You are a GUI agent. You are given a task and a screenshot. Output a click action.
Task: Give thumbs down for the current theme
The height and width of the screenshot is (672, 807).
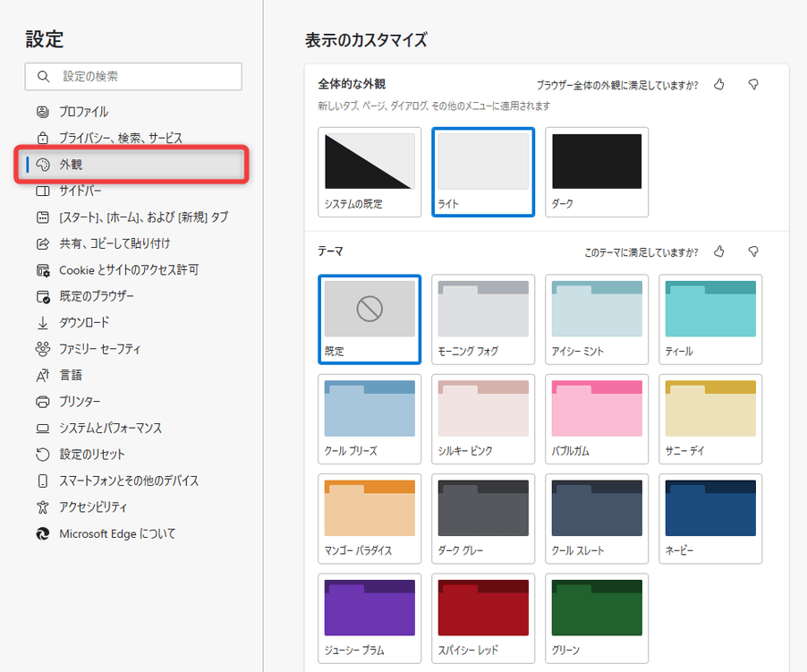[753, 251]
